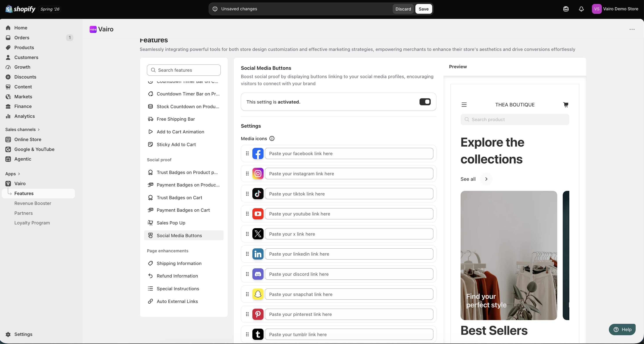This screenshot has height=344, width=644.
Task: Grab the drag handle for Facebook row
Action: coord(247,154)
